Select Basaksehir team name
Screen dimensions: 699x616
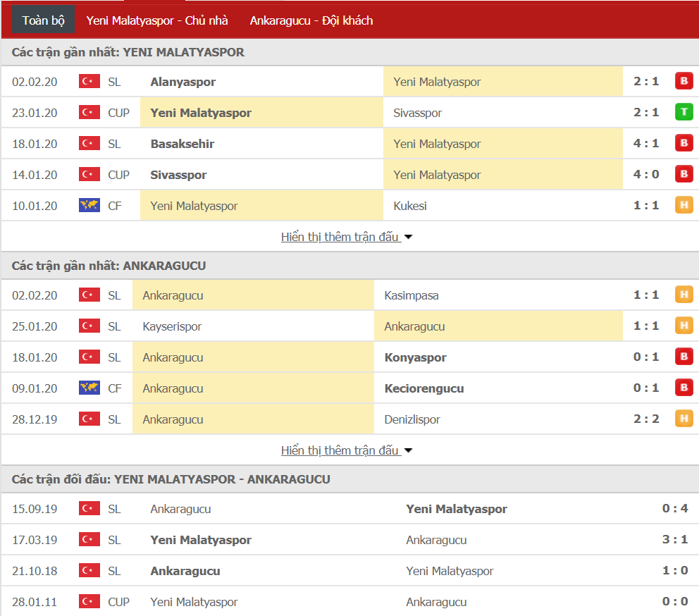point(183,144)
